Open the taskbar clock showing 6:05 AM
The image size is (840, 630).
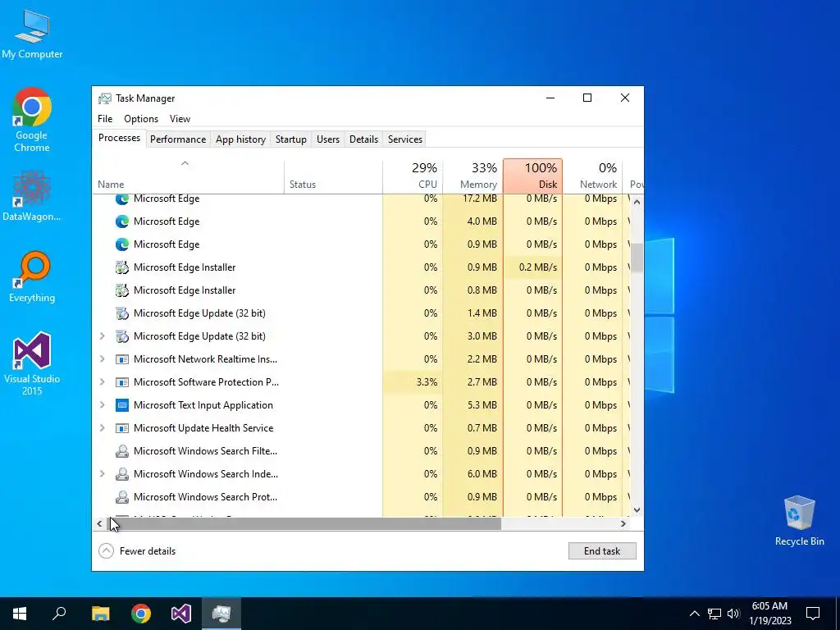point(769,614)
